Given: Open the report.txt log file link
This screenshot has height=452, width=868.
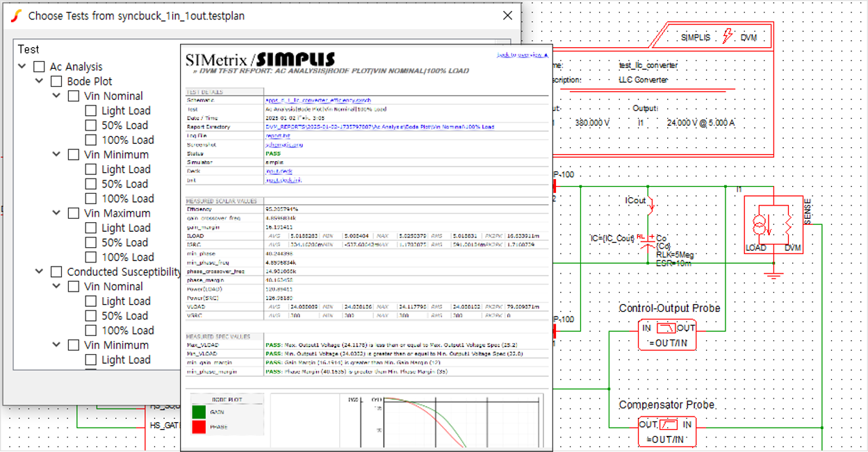Looking at the screenshot, I should [x=278, y=136].
